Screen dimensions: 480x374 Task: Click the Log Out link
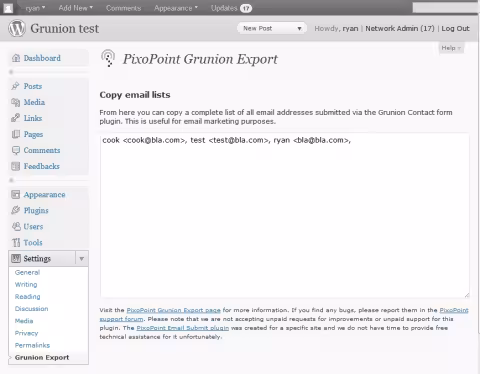point(455,28)
